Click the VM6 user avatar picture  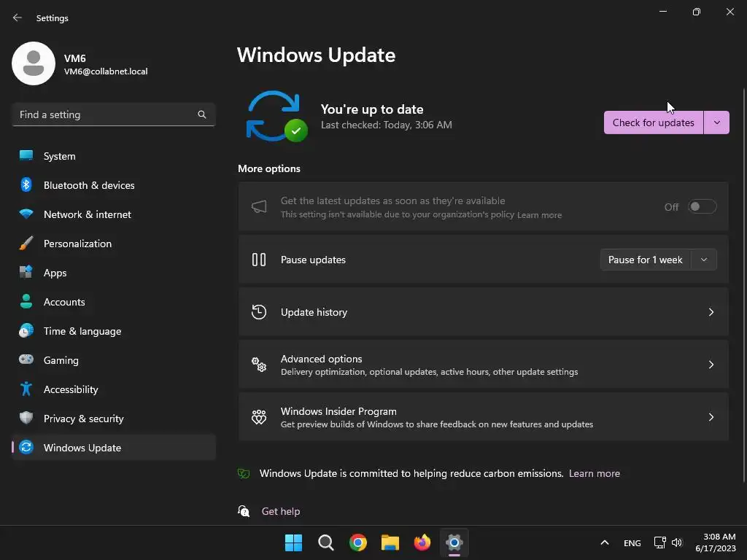34,63
